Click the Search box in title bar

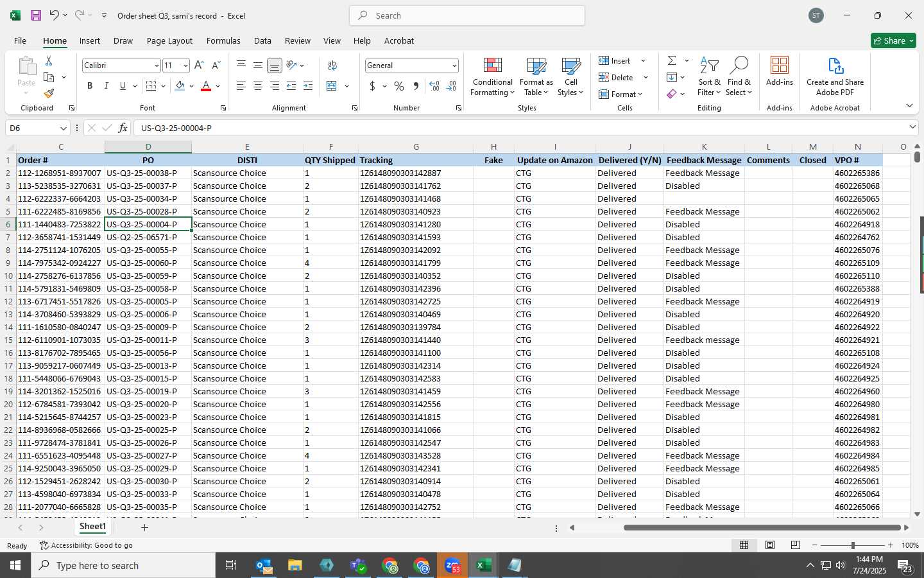pos(467,15)
